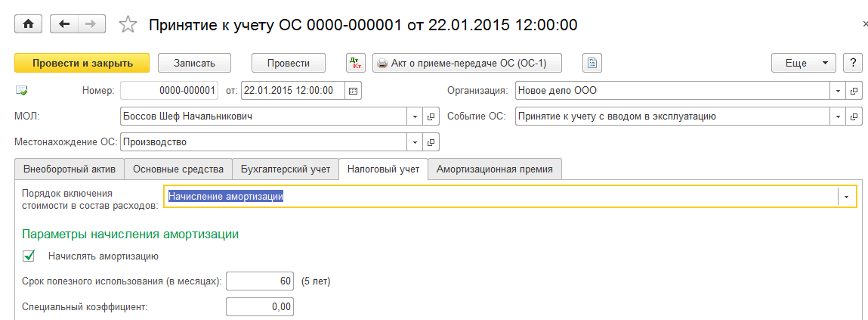Viewport: 868px width, 320px height.
Task: Expand the Организация dropdown list
Action: pos(839,91)
